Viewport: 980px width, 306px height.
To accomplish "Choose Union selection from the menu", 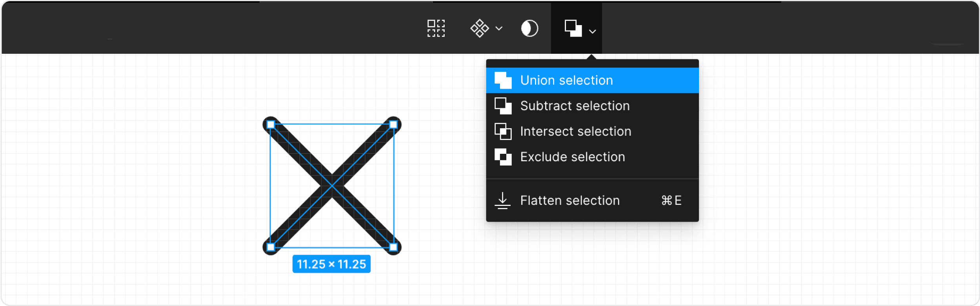I will 566,80.
